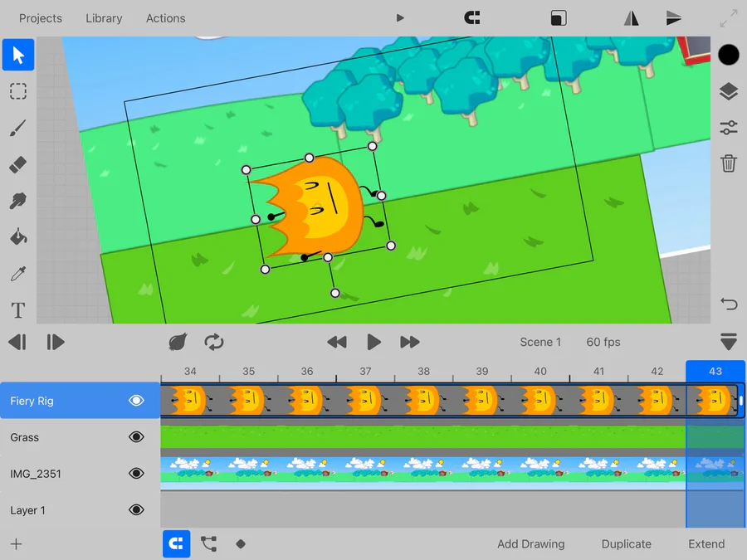Screen dimensions: 747x560
Task: Select the Fiery Rig layer
Action: [80, 401]
